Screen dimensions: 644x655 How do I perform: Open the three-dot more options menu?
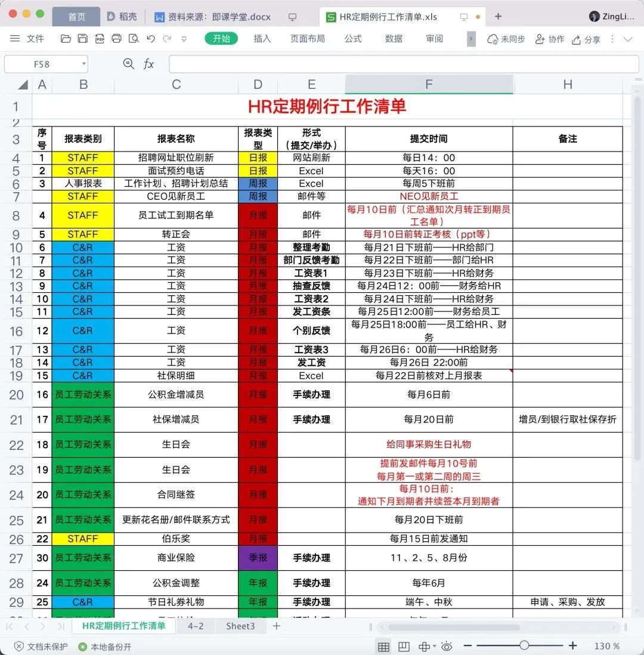pos(612,39)
